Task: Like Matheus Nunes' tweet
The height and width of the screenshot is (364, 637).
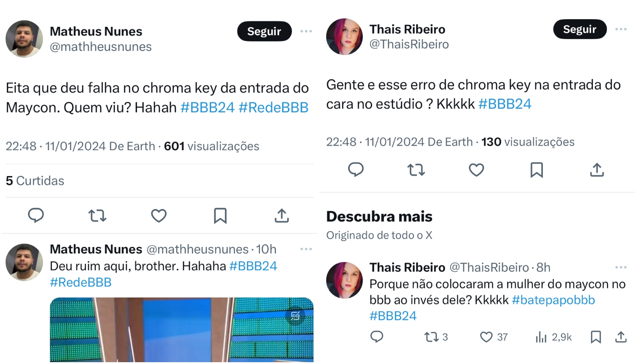Action: tap(158, 216)
